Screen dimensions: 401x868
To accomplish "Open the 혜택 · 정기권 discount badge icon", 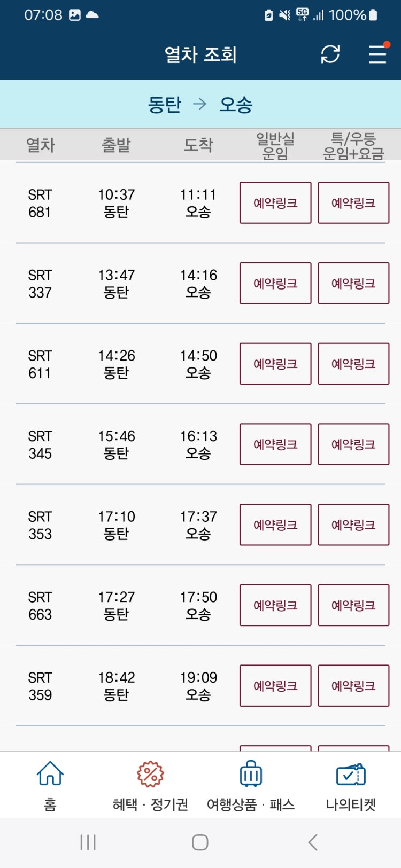I will point(150,774).
